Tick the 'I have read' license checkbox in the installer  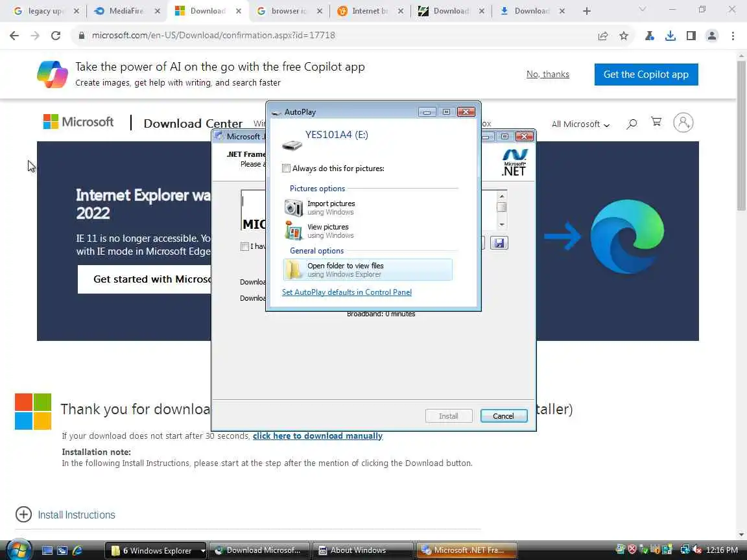[244, 246]
